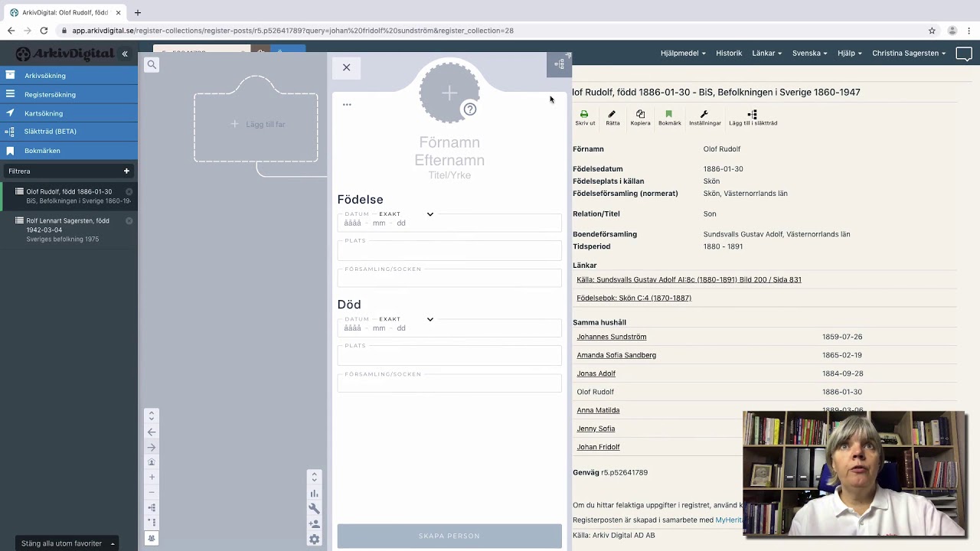Open the Länkar dropdown menu
Viewport: 980px width, 551px height.
click(767, 54)
